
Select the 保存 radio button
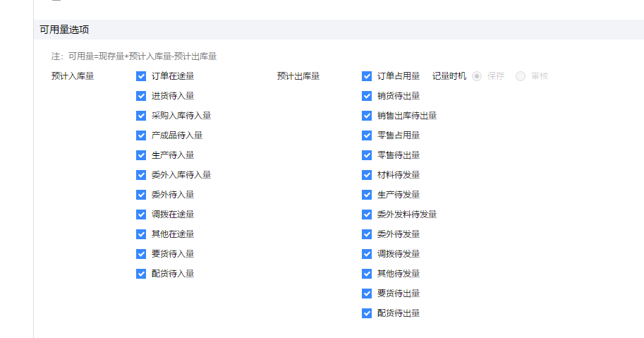tap(476, 76)
